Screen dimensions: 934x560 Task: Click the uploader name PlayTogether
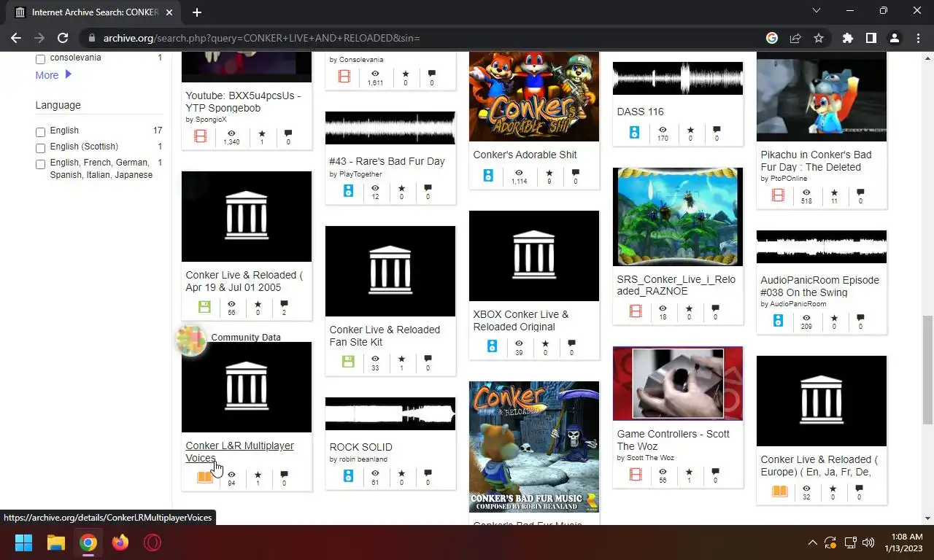(360, 174)
